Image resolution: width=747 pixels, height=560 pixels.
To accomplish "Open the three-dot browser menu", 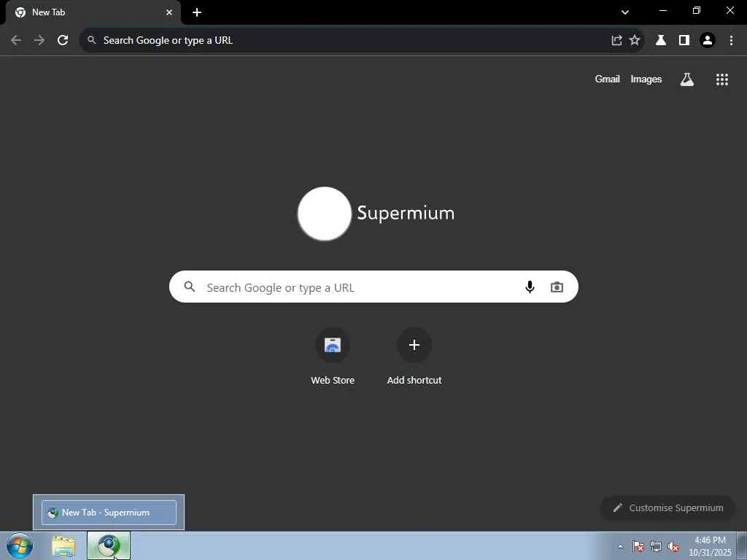I will [x=731, y=40].
